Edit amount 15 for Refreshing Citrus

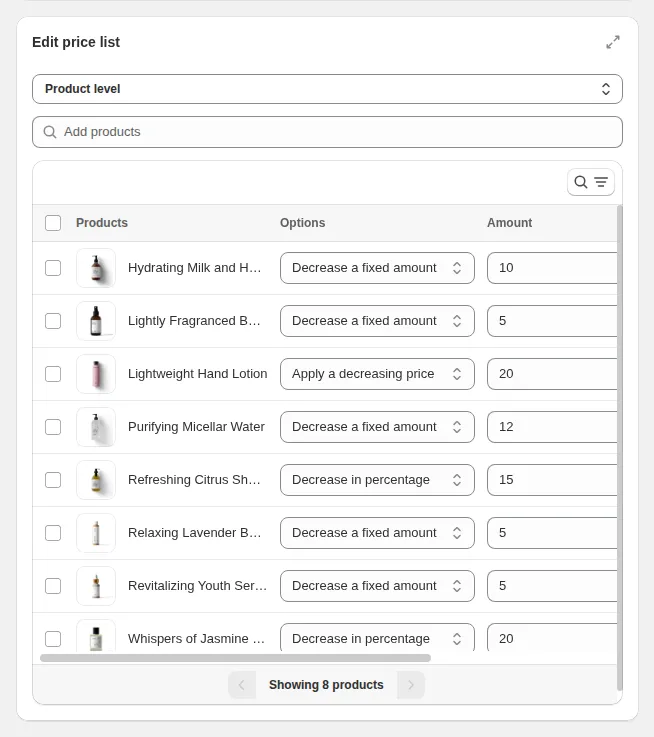coord(552,480)
